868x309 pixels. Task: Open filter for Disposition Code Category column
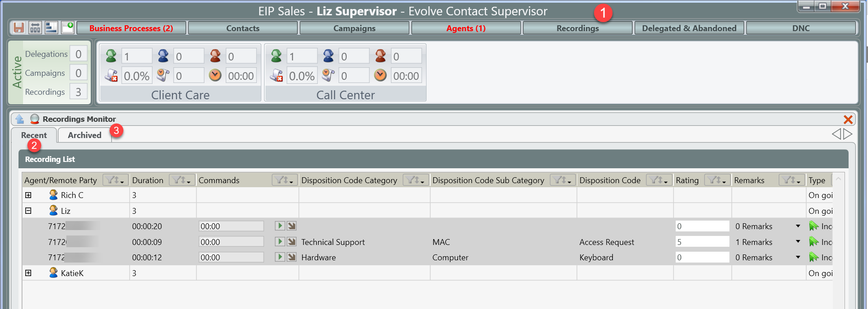(415, 180)
